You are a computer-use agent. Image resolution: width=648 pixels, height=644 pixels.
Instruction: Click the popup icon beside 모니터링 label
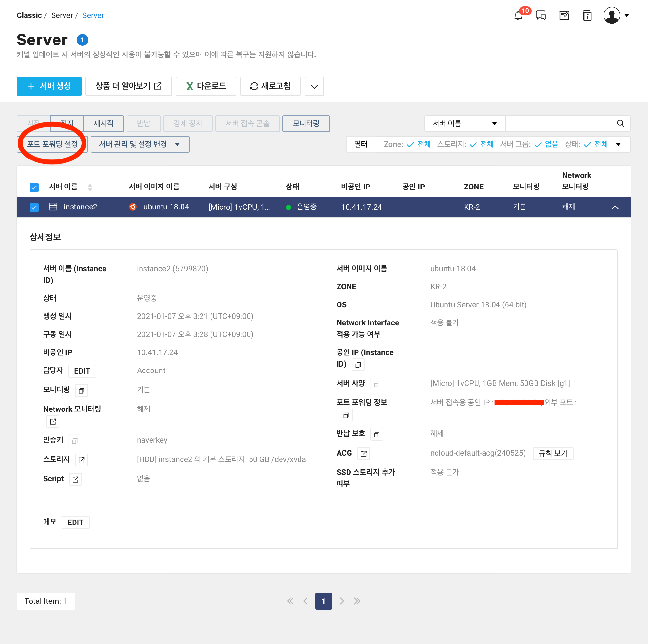pyautogui.click(x=82, y=390)
